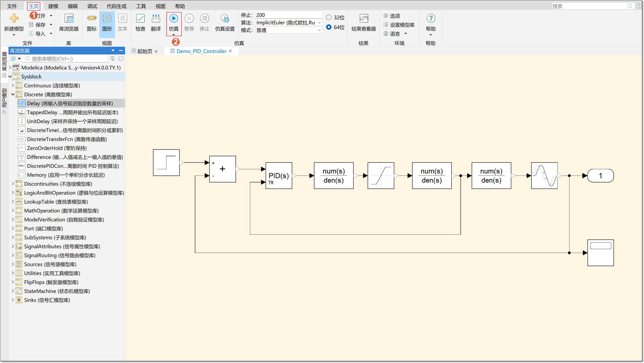Image resolution: width=644 pixels, height=363 pixels.
Task: Click 设置模型库 in the environment group
Action: 402,25
